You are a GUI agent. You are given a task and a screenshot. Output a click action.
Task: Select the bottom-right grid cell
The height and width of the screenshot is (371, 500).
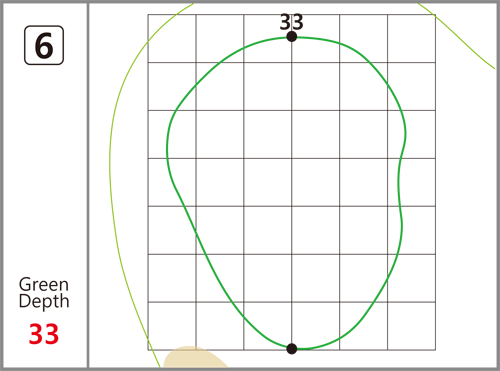(x=412, y=326)
